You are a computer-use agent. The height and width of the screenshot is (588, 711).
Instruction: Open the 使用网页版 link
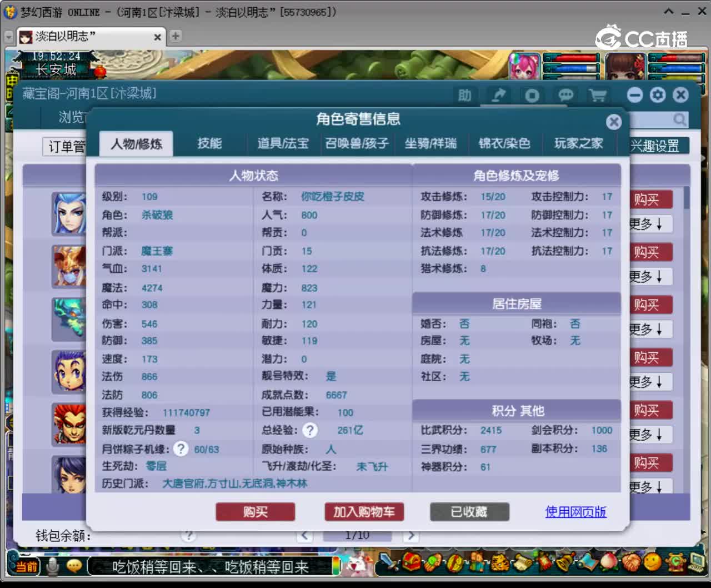click(575, 512)
